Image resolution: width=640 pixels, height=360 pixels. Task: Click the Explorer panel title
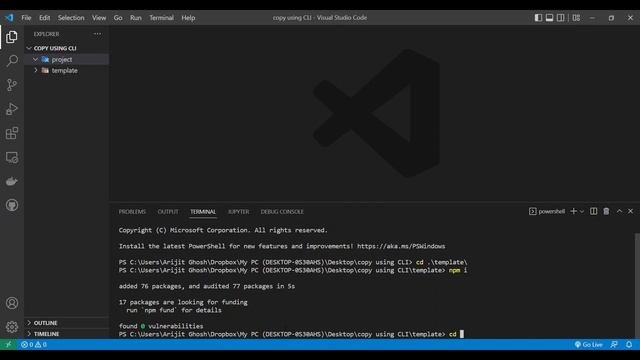[x=46, y=34]
